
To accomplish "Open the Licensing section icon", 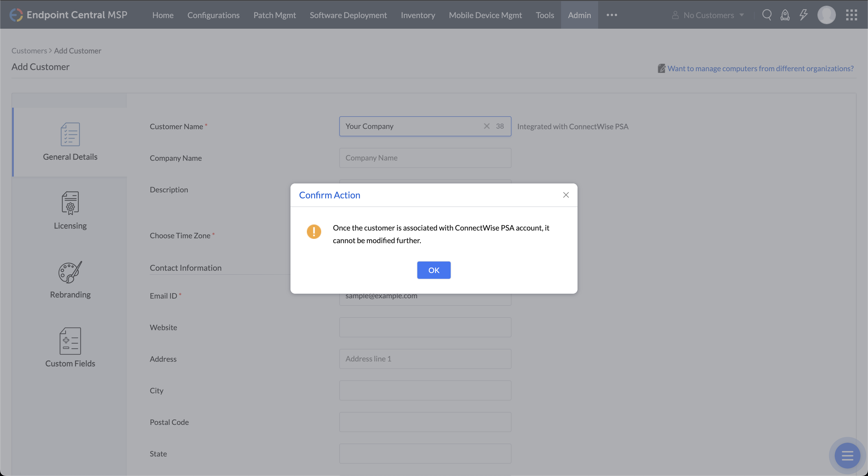I will point(70,203).
